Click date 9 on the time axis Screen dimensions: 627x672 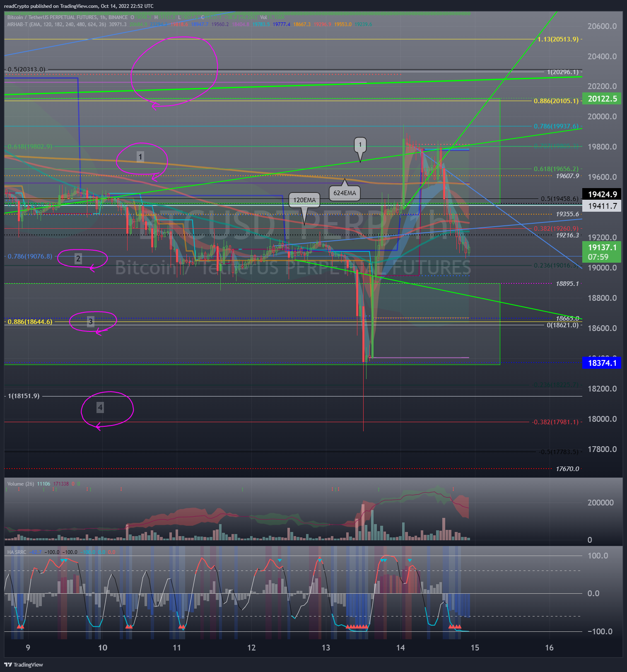[28, 648]
